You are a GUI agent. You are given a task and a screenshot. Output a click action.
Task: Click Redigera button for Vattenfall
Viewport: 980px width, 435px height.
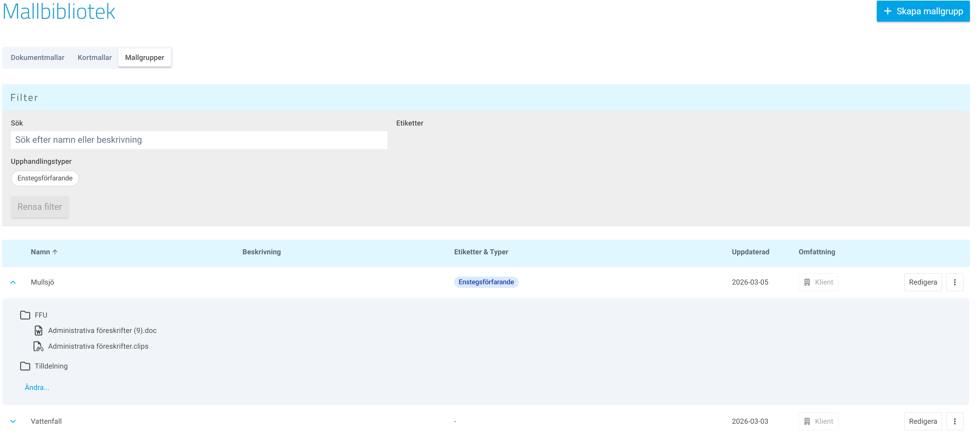coord(922,421)
